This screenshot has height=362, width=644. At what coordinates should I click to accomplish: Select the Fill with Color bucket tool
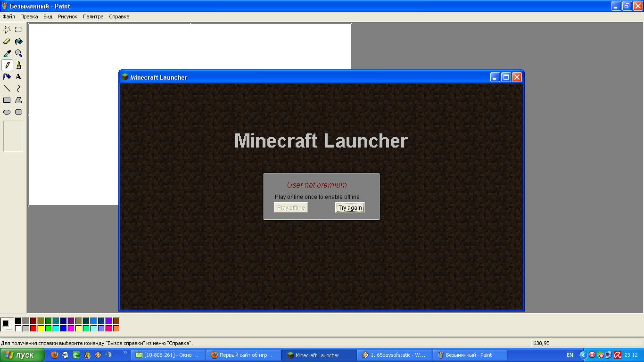point(18,41)
